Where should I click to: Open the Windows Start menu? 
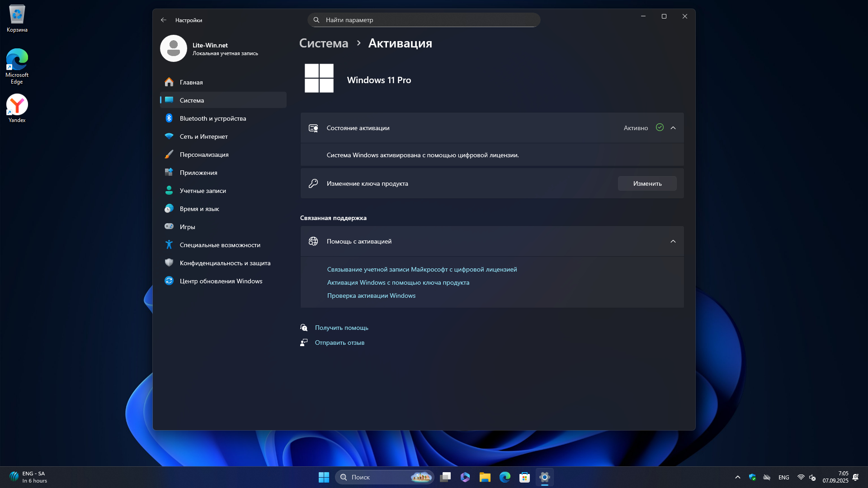pyautogui.click(x=324, y=477)
